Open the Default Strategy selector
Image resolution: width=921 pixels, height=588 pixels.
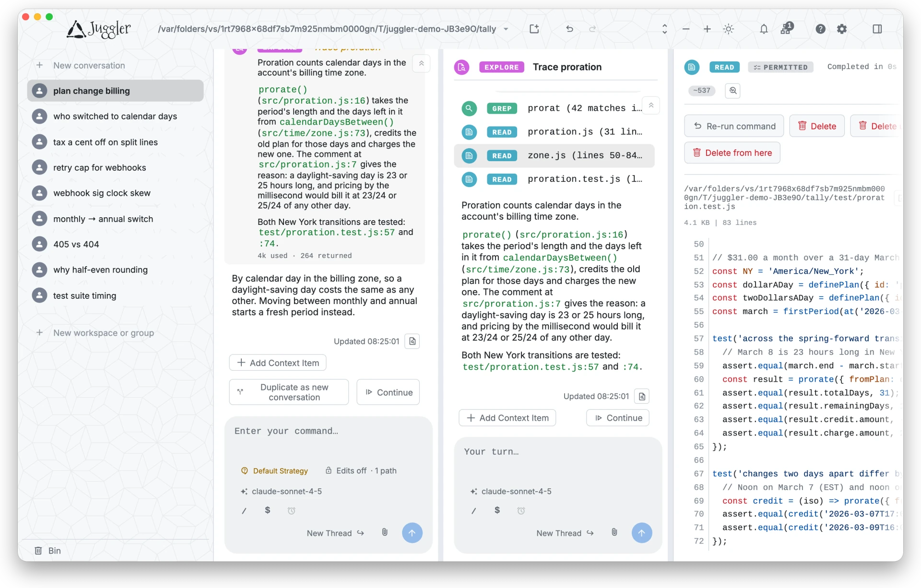(274, 470)
